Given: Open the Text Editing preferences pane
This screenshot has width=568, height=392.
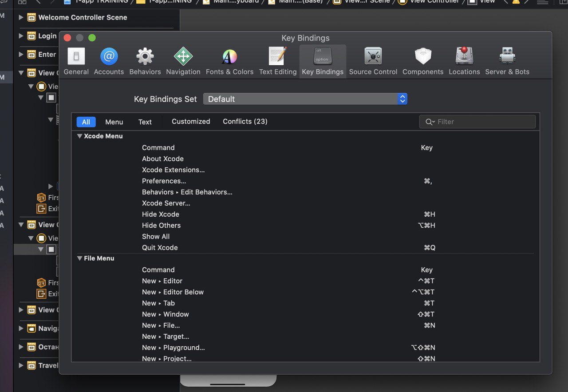Looking at the screenshot, I should pos(278,61).
